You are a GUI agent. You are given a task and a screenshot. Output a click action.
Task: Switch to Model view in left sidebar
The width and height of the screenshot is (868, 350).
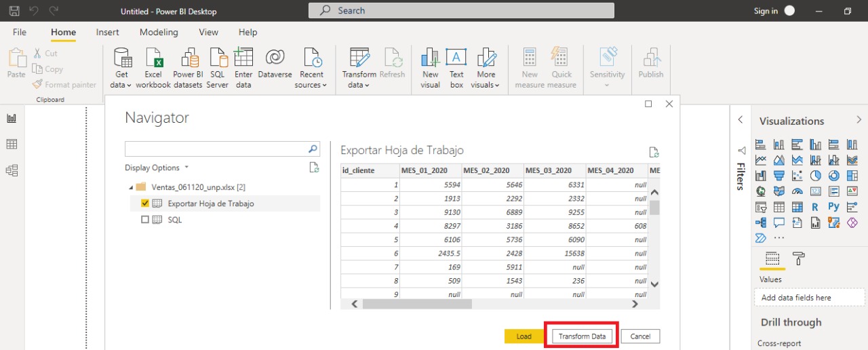coord(12,170)
